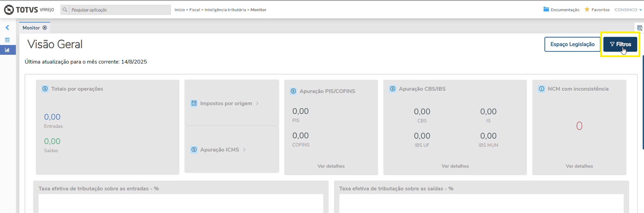Select the chart view sidebar icon
The width and height of the screenshot is (644, 213).
[7, 50]
